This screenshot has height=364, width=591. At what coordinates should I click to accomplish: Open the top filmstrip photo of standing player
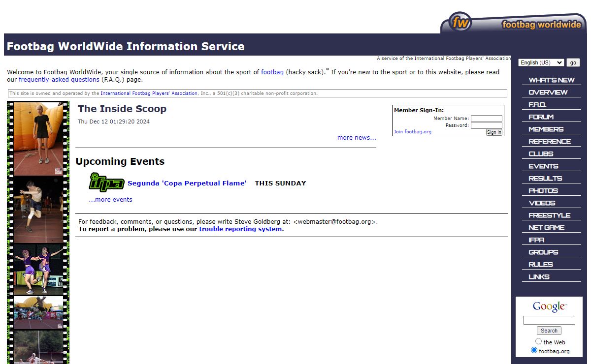click(x=38, y=138)
